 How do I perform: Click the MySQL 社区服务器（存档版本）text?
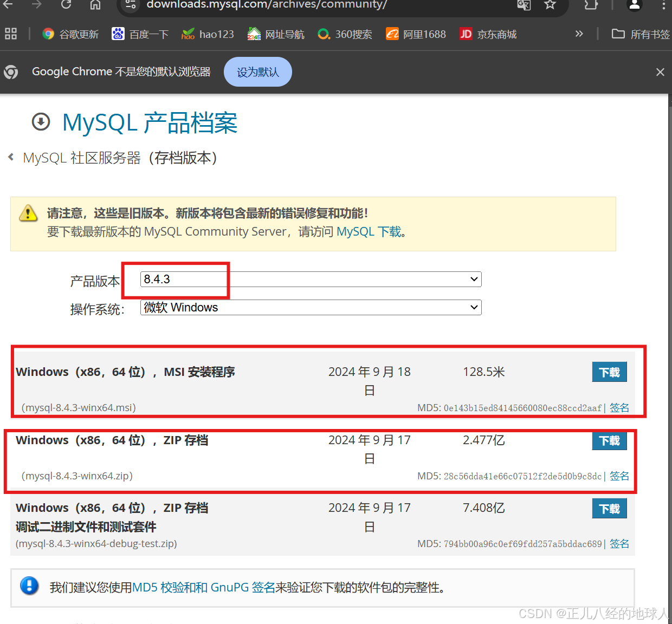(x=120, y=158)
